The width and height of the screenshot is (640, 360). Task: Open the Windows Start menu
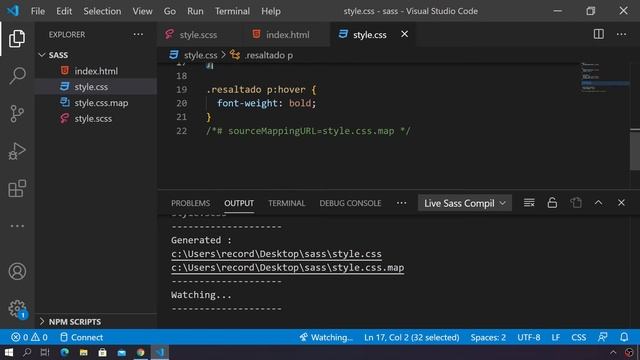tap(9, 352)
